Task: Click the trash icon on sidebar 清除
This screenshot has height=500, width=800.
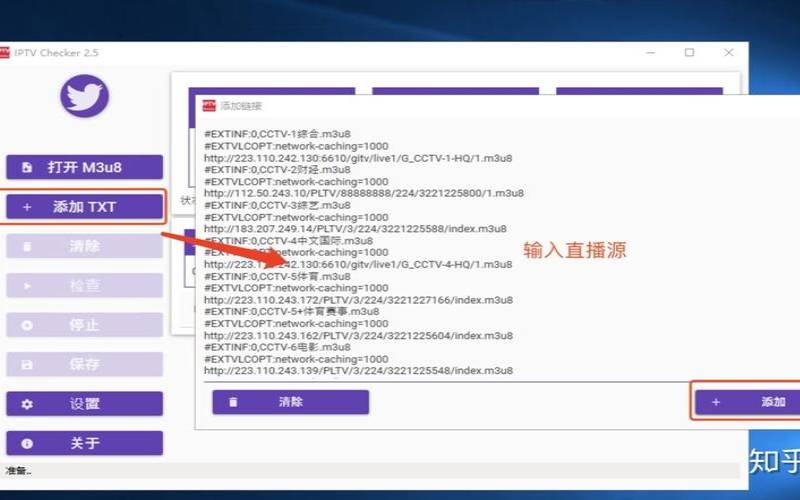Action: tap(27, 247)
